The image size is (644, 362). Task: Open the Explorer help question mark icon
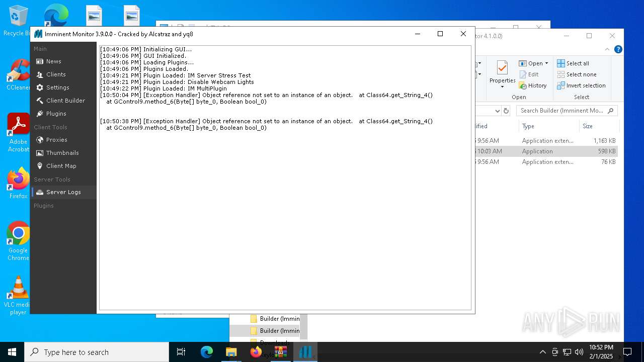point(618,49)
